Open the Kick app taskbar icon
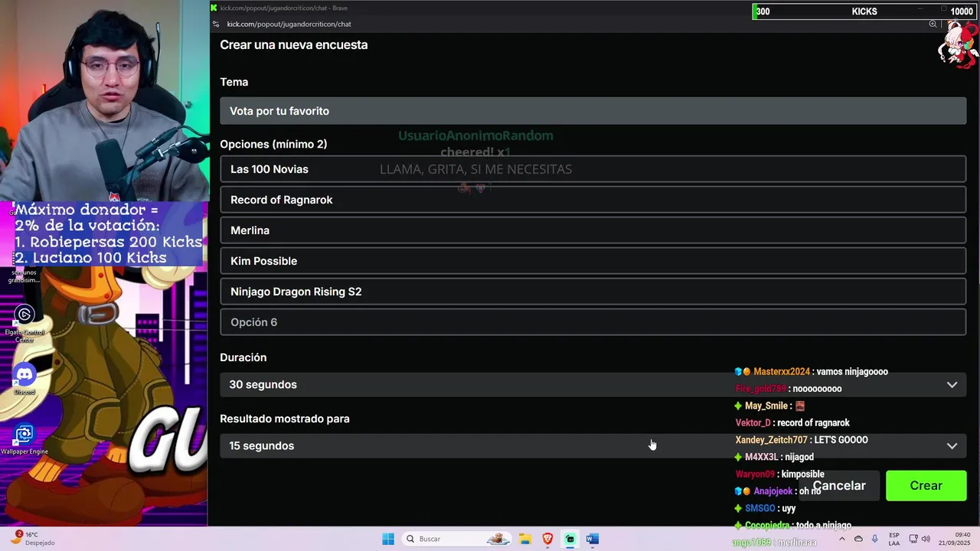Image resolution: width=980 pixels, height=551 pixels. coord(570,539)
